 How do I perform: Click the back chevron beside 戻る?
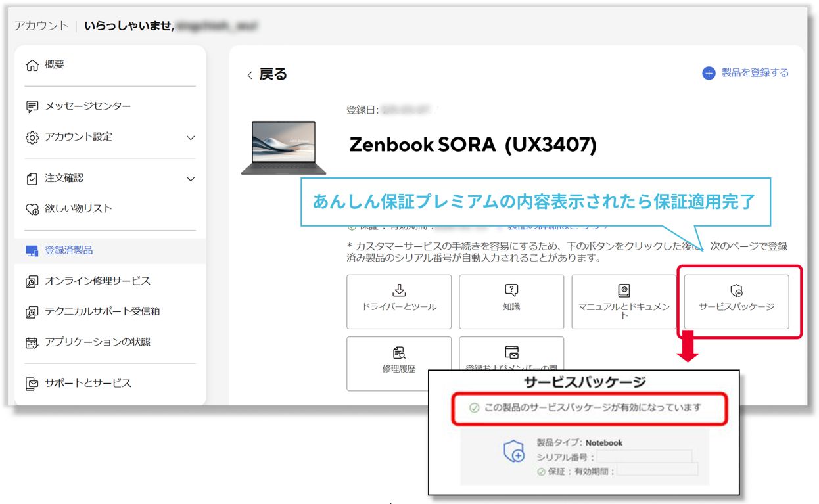click(250, 75)
